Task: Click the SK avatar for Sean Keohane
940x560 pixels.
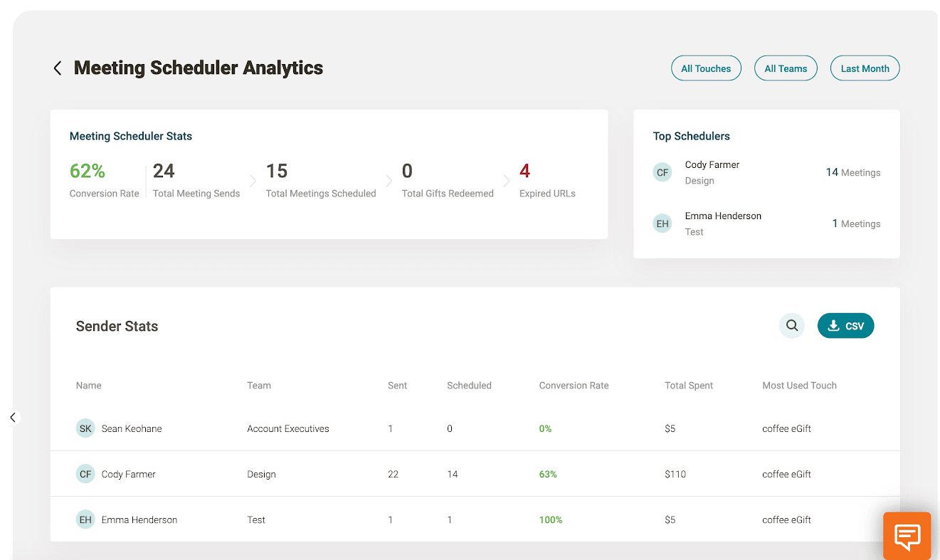Action: 85,428
